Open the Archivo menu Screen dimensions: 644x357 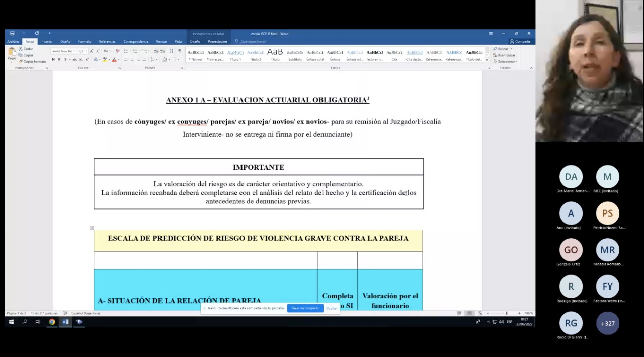pyautogui.click(x=13, y=41)
